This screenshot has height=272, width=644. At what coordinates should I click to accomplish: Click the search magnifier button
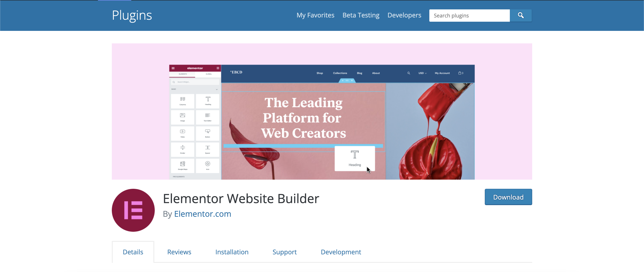pyautogui.click(x=521, y=15)
